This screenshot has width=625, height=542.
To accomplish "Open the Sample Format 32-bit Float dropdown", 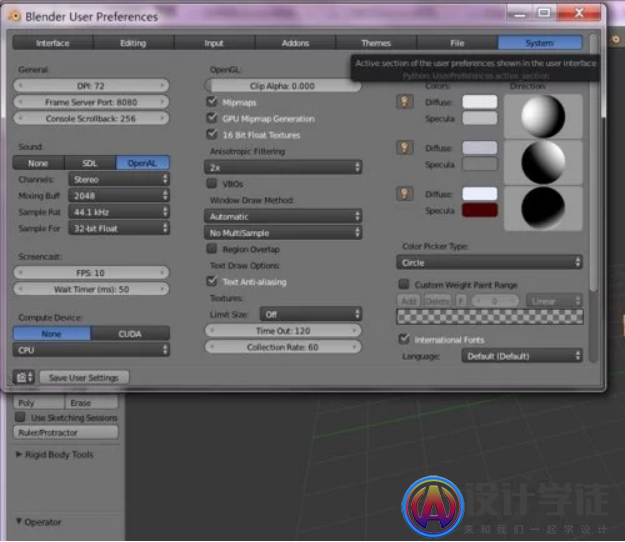I will [x=119, y=228].
